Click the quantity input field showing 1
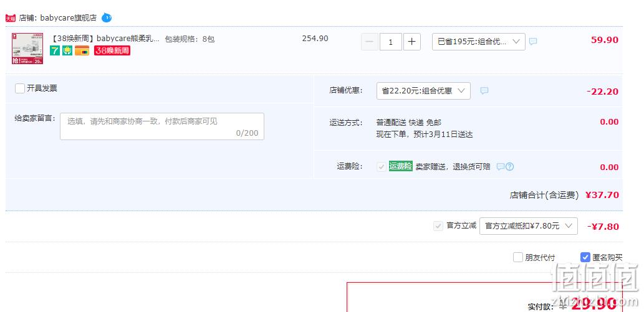The image size is (644, 312). coord(391,42)
